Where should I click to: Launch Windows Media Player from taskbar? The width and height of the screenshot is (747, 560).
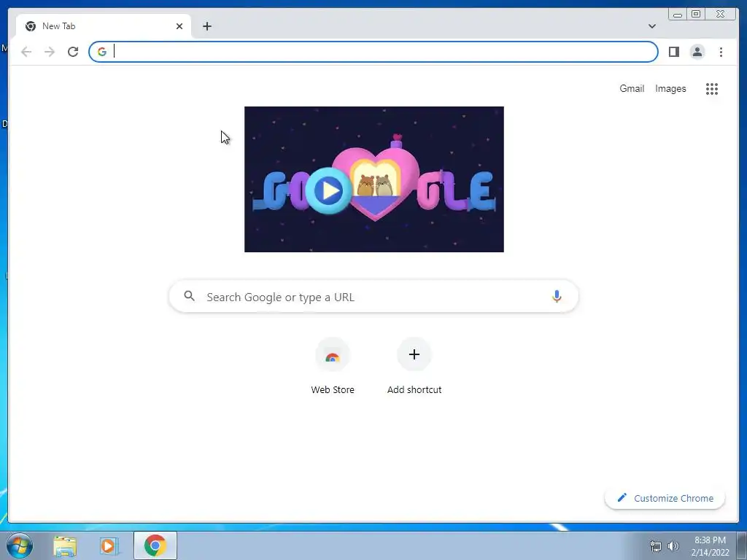(108, 545)
